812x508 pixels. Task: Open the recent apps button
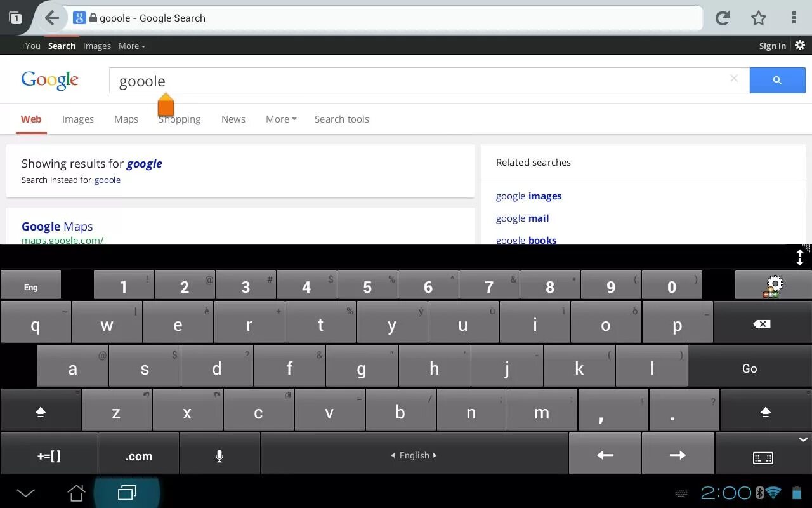click(x=127, y=493)
